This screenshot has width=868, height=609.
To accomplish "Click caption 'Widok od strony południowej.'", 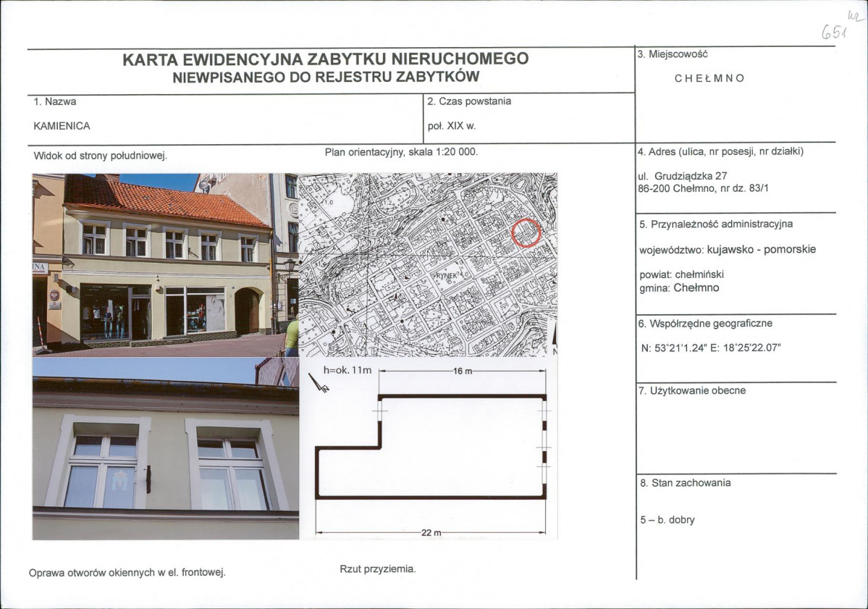I will (100, 156).
